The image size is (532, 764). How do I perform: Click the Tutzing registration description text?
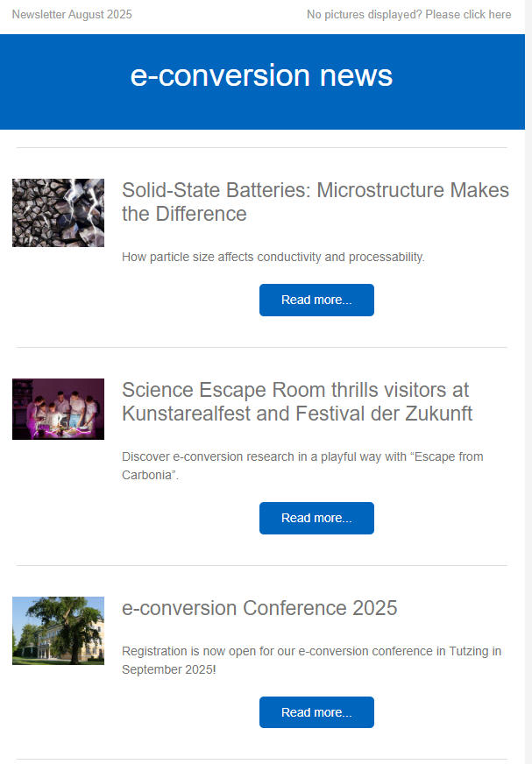point(311,660)
